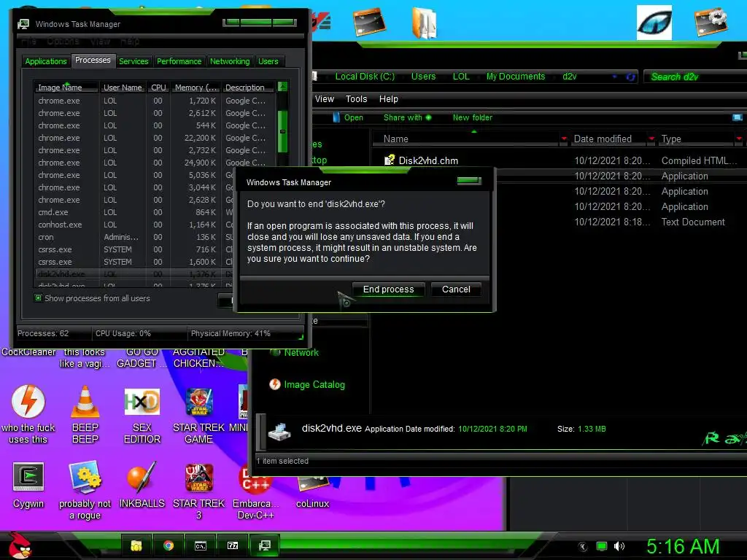Open the Angry Birds start button
747x560 pixels.
pyautogui.click(x=19, y=545)
